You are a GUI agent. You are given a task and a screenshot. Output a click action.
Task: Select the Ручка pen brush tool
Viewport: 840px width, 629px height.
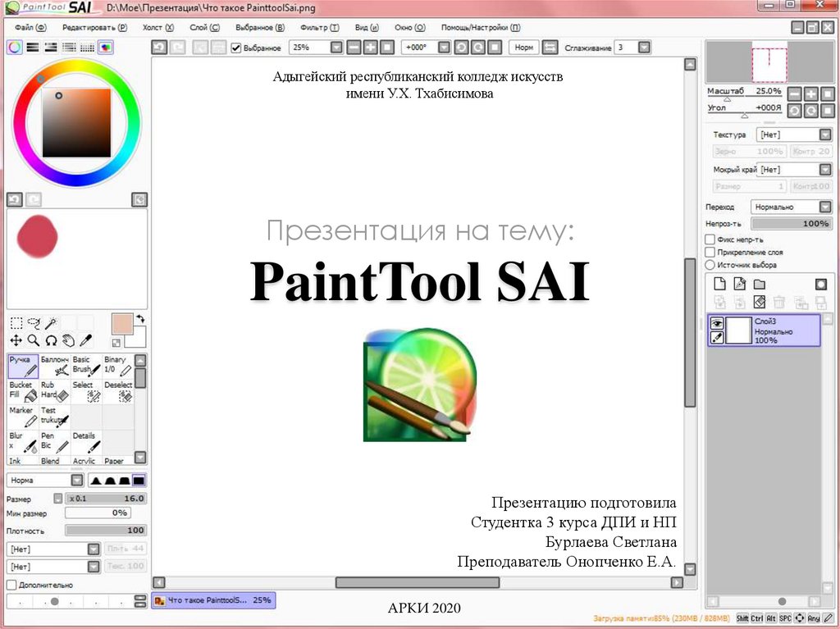23,366
